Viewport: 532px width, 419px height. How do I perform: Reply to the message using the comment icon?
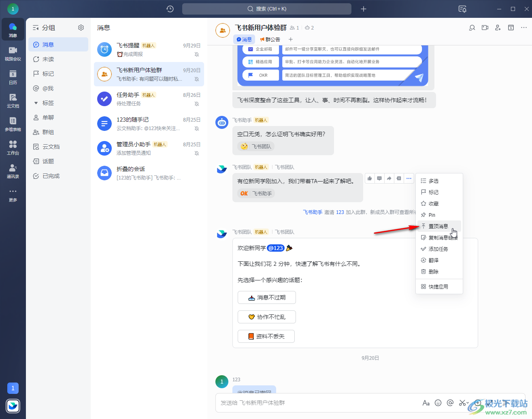tap(379, 178)
